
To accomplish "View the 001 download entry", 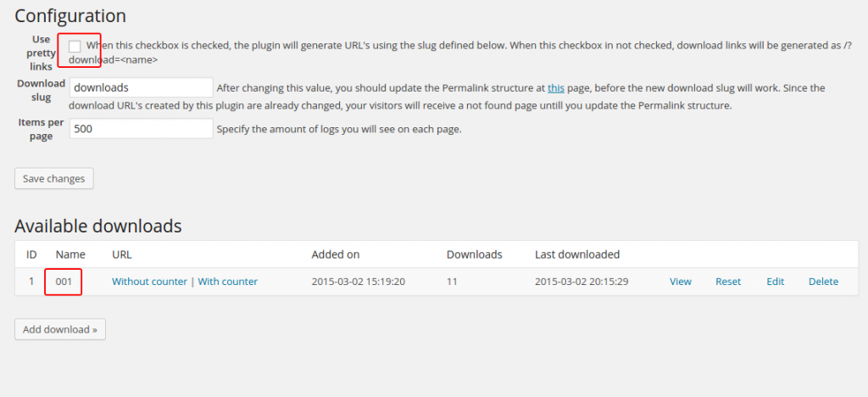I will (x=681, y=282).
